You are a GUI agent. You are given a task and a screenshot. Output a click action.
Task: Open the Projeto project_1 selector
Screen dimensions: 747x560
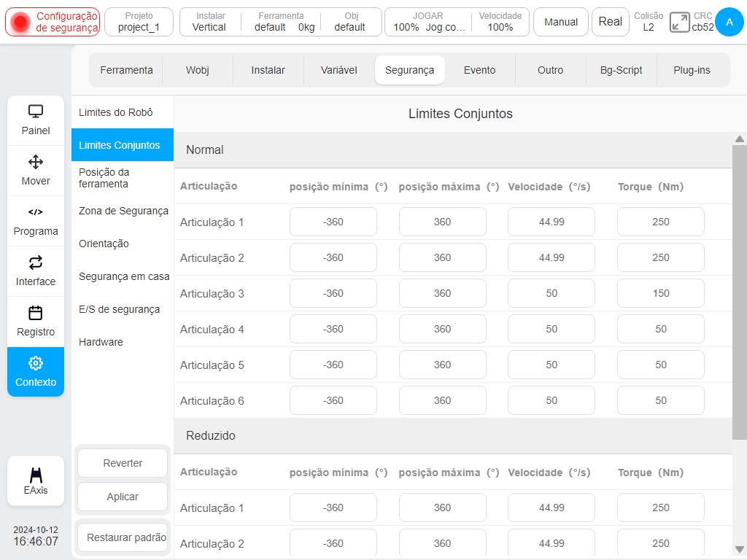coord(139,22)
